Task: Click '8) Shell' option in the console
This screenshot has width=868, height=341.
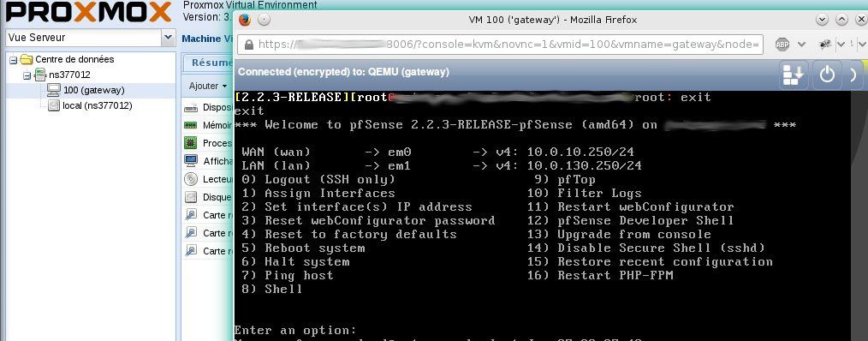Action: pos(272,289)
